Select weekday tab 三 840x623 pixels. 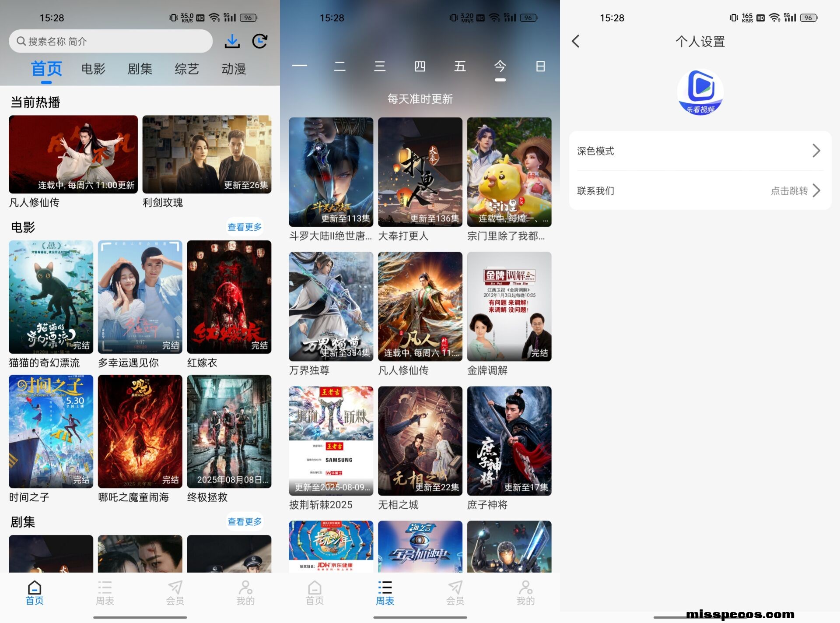[380, 66]
